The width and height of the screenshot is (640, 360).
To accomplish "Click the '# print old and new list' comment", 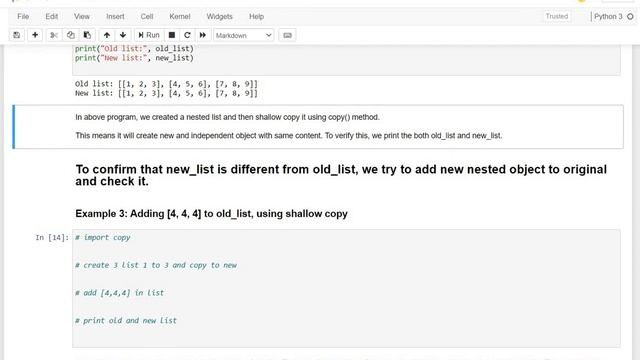I will [126, 321].
